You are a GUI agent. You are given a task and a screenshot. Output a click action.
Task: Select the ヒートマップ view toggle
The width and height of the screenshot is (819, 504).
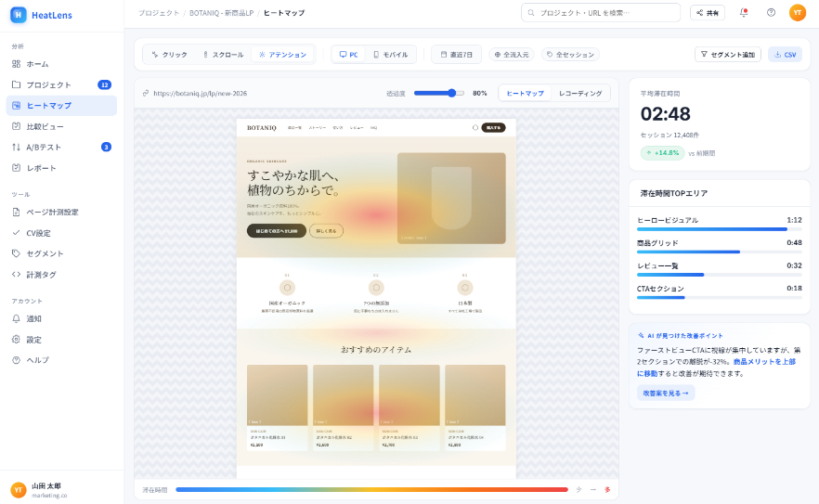[525, 93]
